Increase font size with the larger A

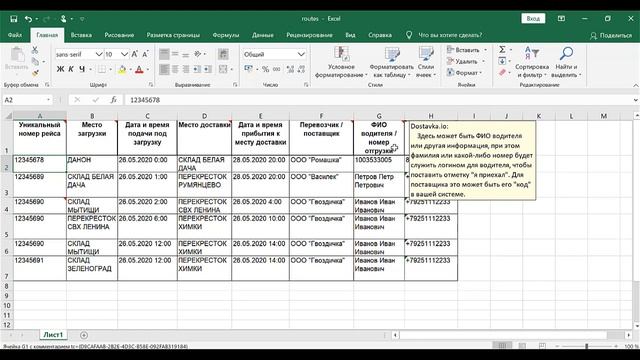(135, 54)
